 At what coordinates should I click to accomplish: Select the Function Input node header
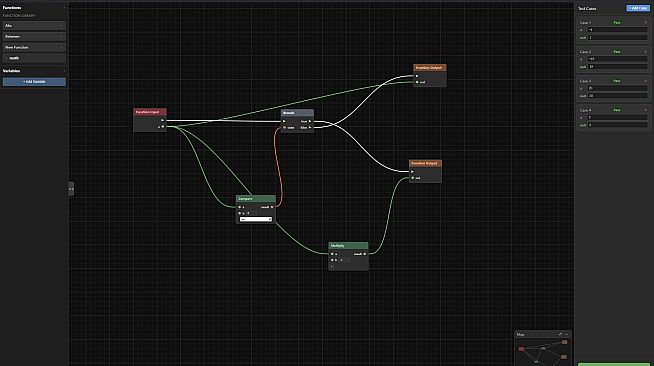point(150,112)
